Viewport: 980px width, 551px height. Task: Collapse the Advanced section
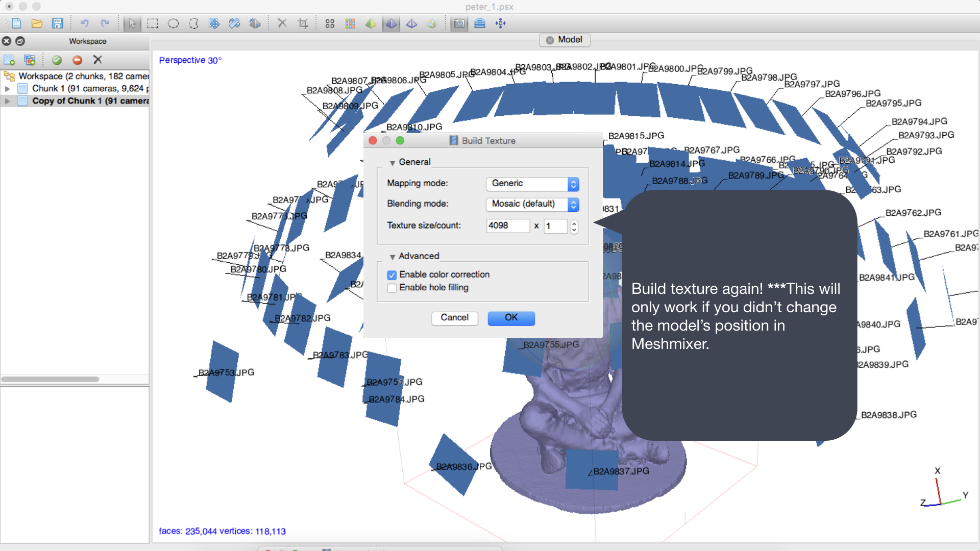point(392,257)
